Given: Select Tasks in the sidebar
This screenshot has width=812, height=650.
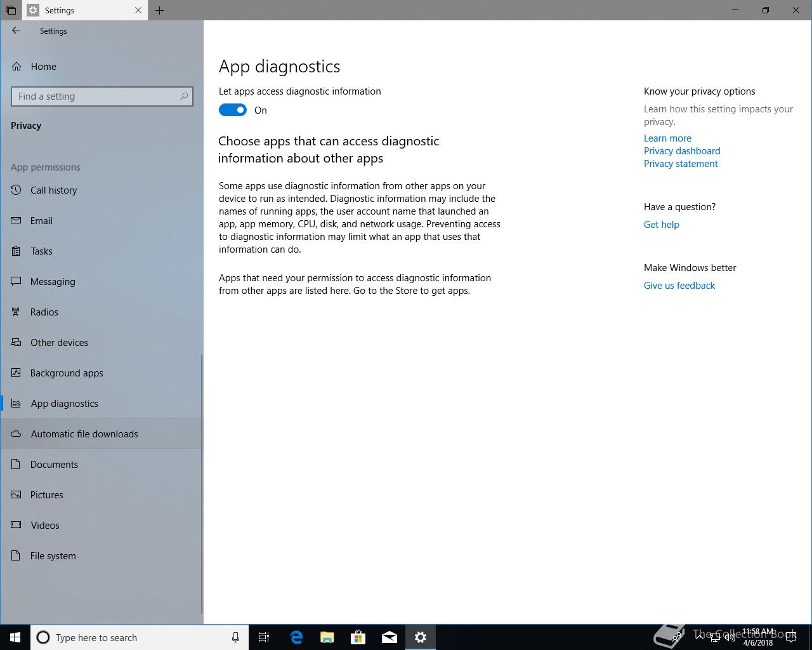Looking at the screenshot, I should (101, 251).
